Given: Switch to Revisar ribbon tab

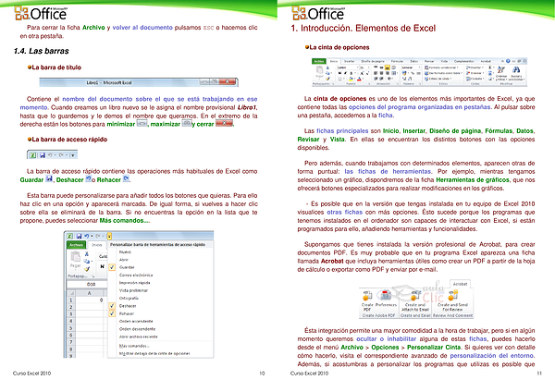Looking at the screenshot, I should [429, 61].
